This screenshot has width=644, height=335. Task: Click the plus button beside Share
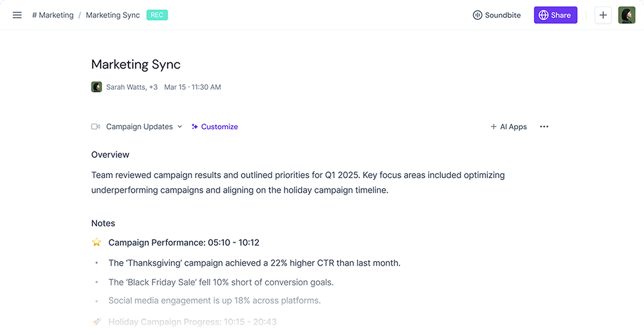coord(603,15)
